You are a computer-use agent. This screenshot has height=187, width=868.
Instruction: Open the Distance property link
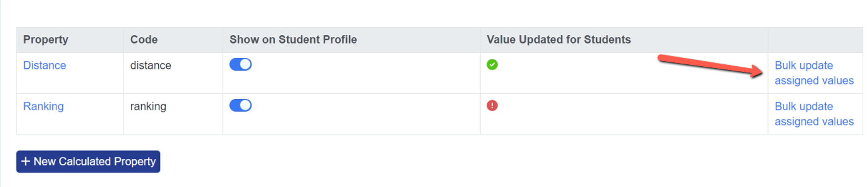pos(45,65)
